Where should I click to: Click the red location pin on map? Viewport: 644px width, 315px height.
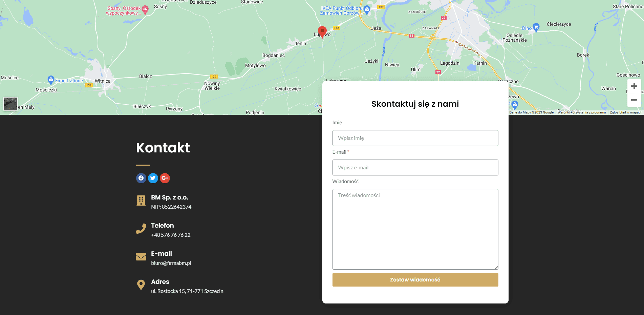click(322, 31)
